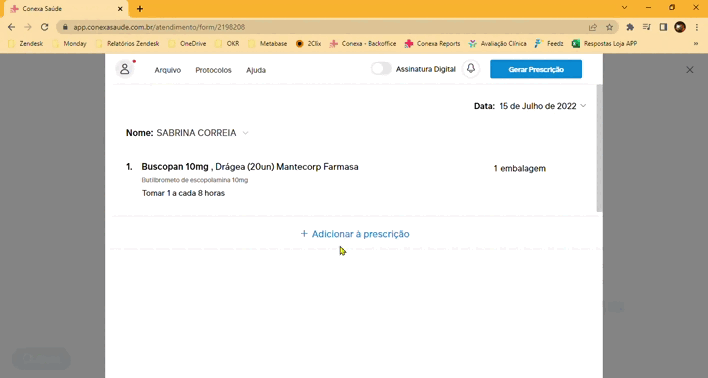Open the Arquivo menu
Screen dimensions: 708x378
(168, 70)
